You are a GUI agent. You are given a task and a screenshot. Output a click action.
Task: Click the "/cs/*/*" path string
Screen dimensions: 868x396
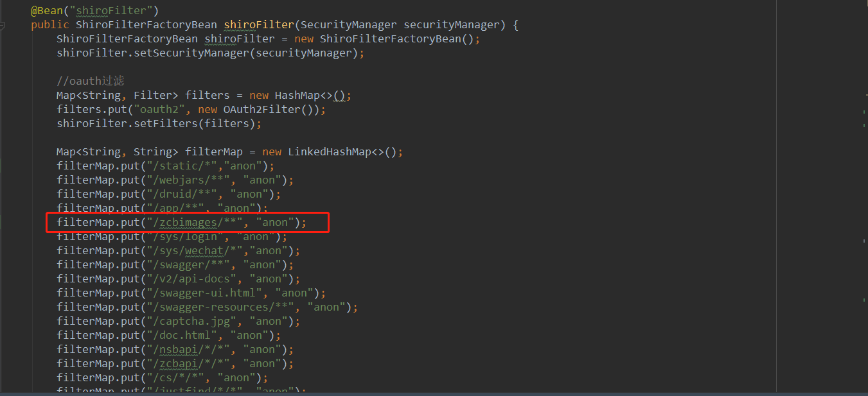point(175,378)
